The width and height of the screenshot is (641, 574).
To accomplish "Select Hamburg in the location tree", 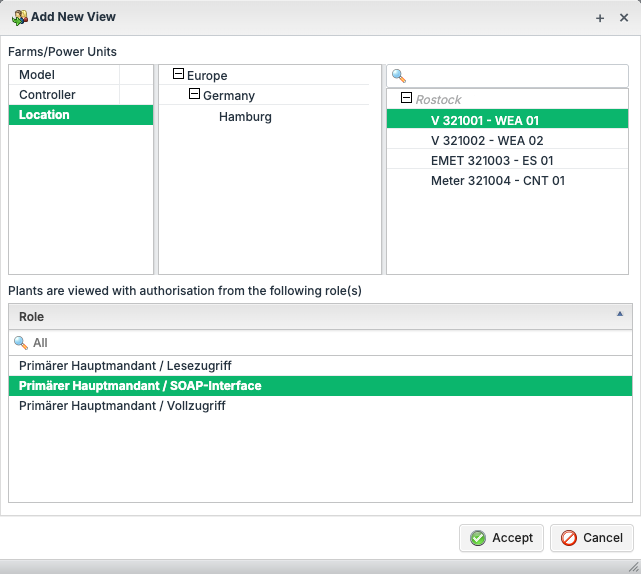I will pos(245,117).
